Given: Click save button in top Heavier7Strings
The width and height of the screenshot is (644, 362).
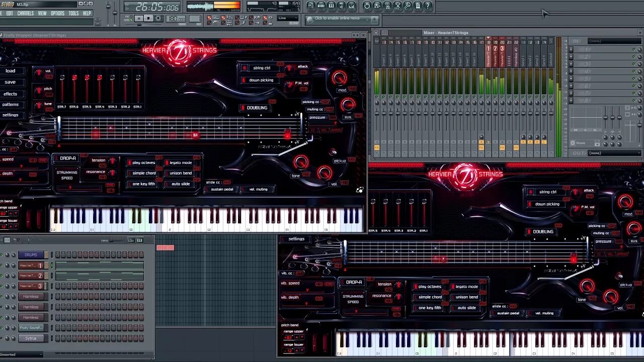Looking at the screenshot, I should 11,82.
